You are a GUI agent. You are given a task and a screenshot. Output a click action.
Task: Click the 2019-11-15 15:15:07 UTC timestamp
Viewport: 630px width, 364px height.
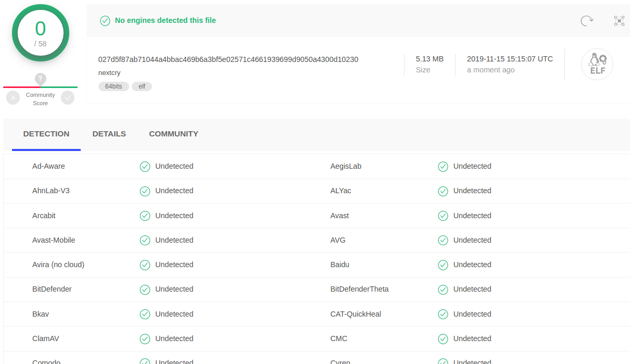tap(510, 59)
